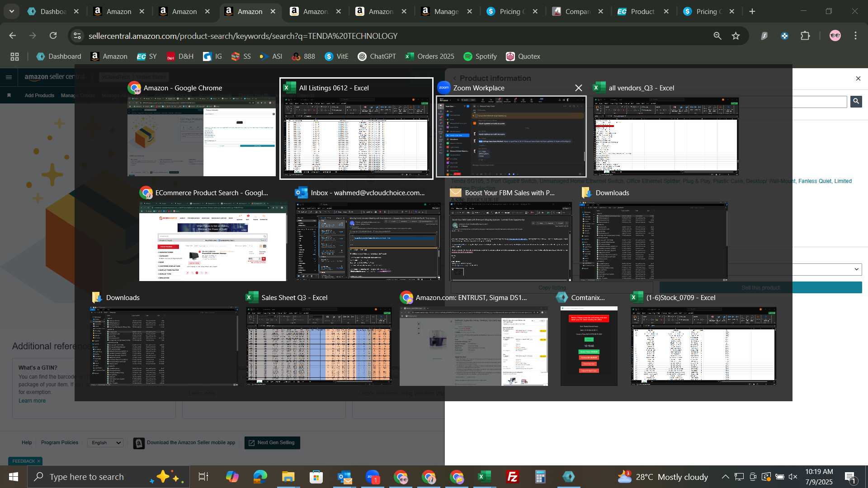Switch to Sales Sheet Q3 Excel thumbnail
Viewport: 868px width, 488px height.
319,346
